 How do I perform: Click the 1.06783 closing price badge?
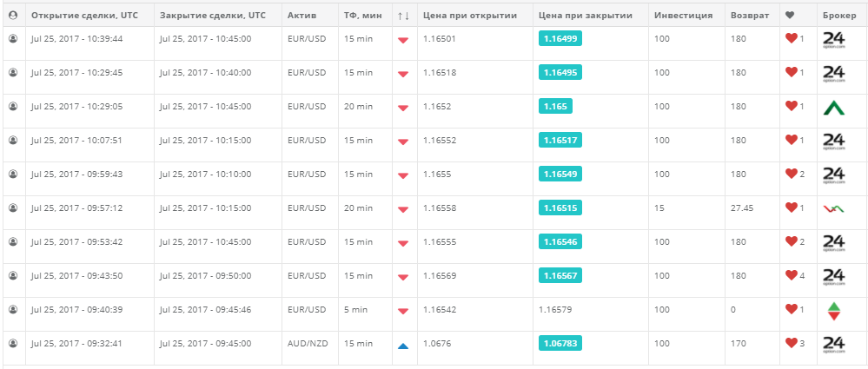pos(560,343)
